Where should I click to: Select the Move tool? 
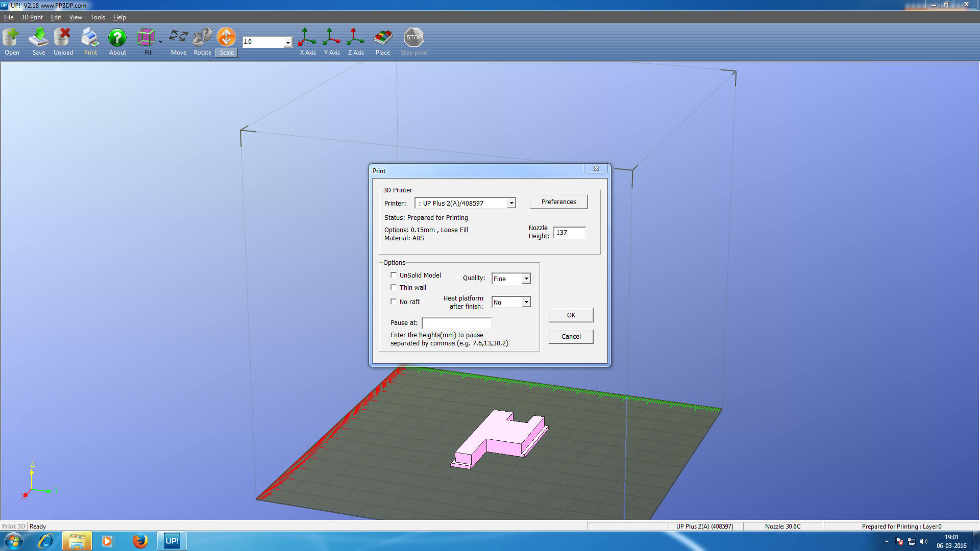point(178,41)
